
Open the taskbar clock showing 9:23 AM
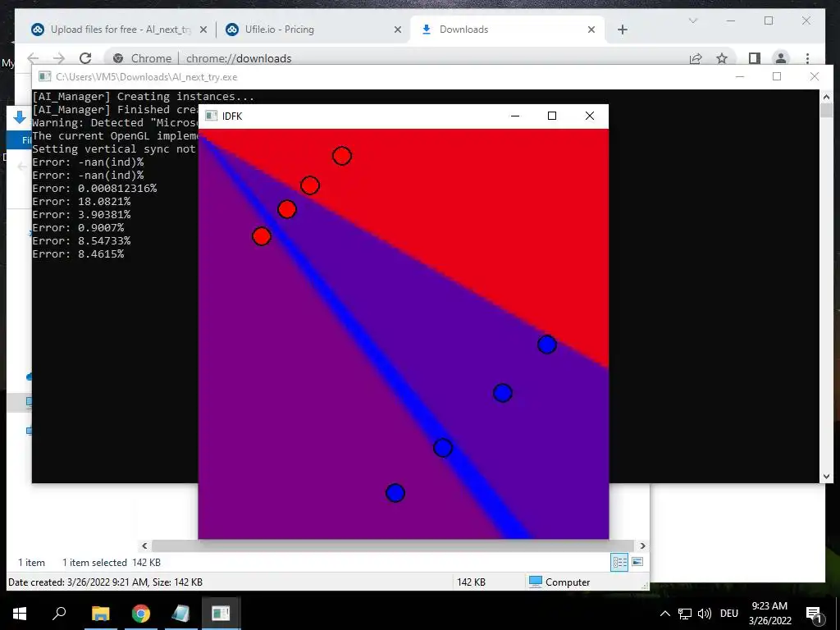point(769,614)
